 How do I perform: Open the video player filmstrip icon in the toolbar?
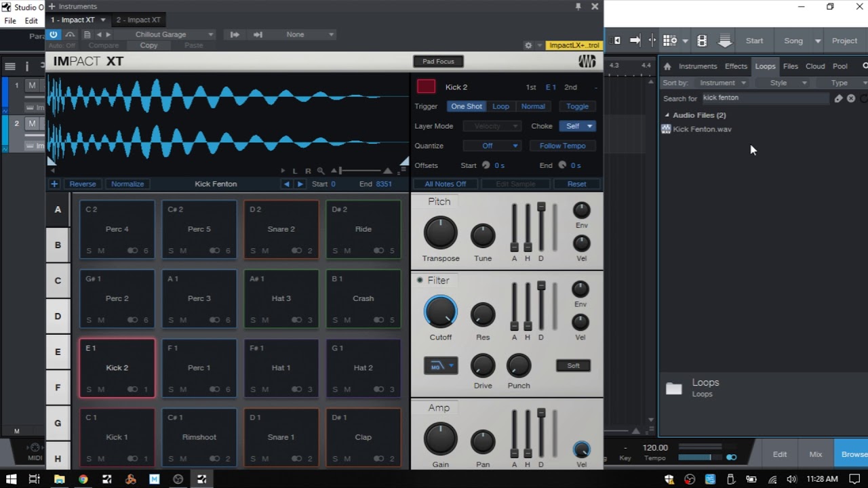[702, 41]
